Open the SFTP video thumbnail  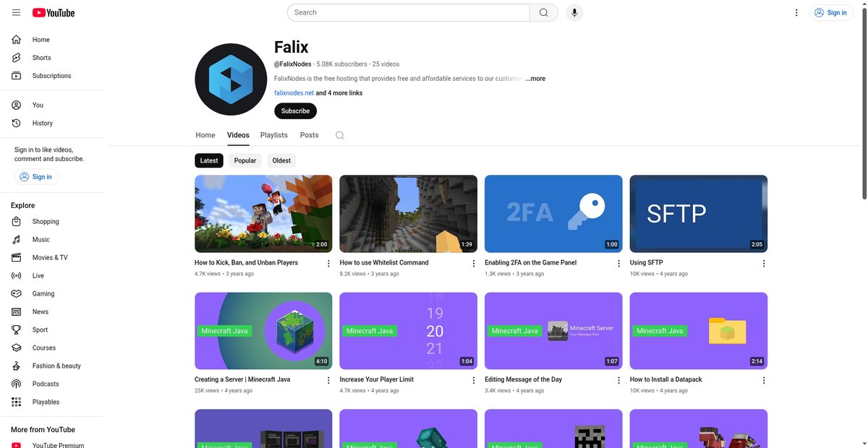(699, 214)
